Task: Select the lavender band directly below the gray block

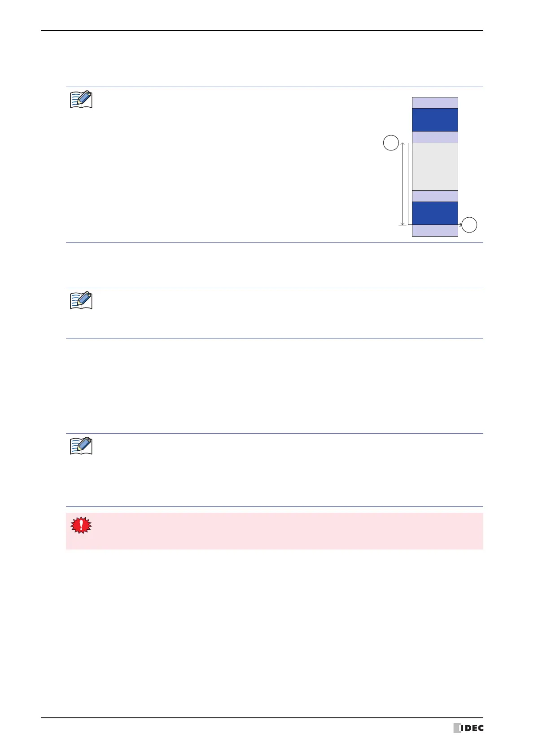Action: (435, 196)
